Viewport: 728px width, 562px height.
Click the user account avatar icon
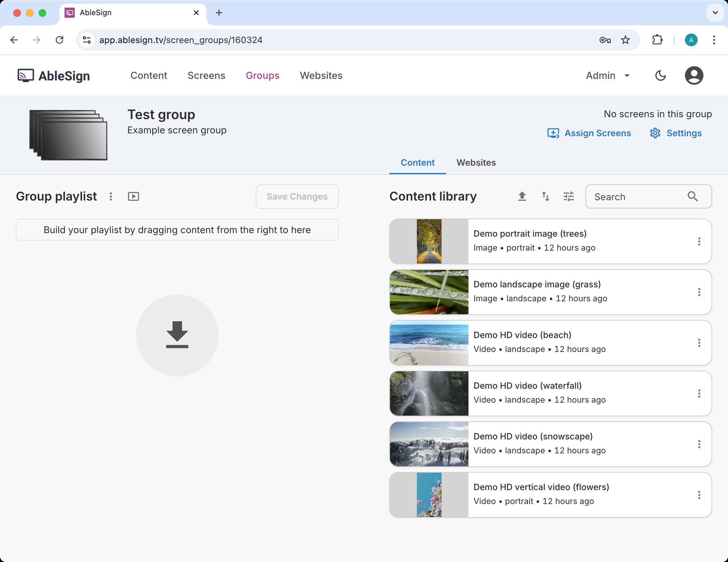[694, 76]
